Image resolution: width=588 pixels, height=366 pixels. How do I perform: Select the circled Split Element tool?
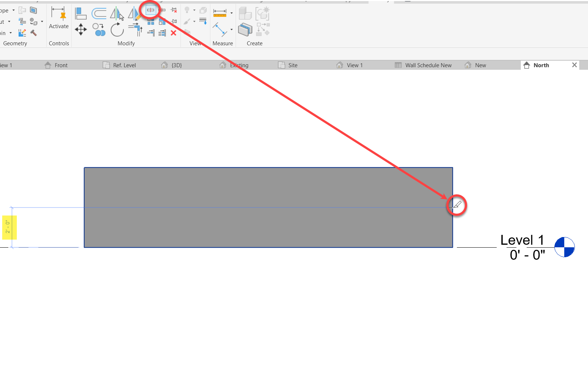(x=151, y=10)
